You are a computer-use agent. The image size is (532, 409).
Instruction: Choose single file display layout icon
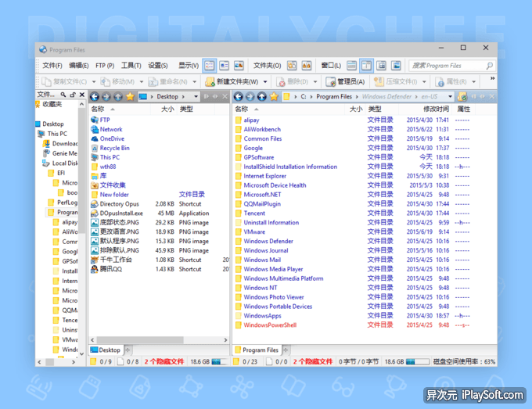(x=352, y=66)
